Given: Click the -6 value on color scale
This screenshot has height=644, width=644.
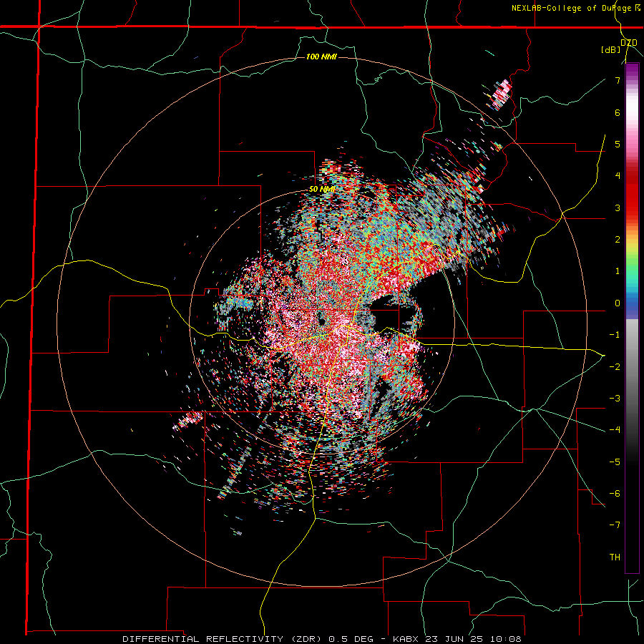Looking at the screenshot, I should coord(615,493).
